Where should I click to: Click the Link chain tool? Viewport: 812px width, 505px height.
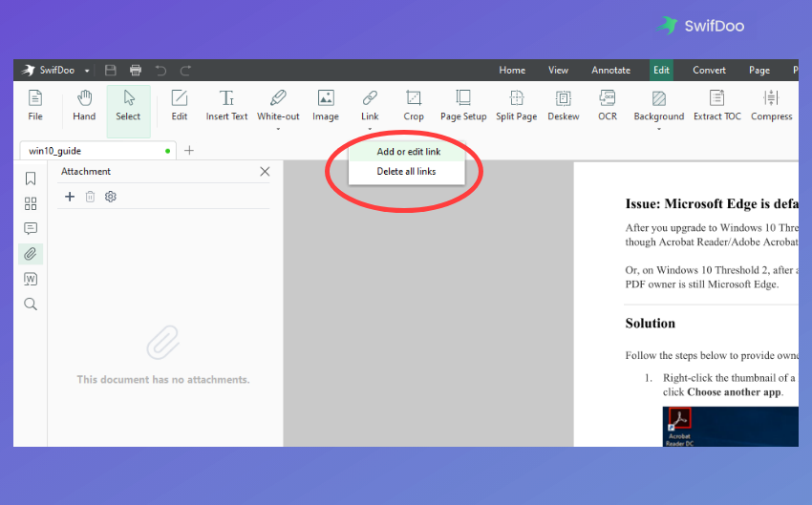(370, 106)
